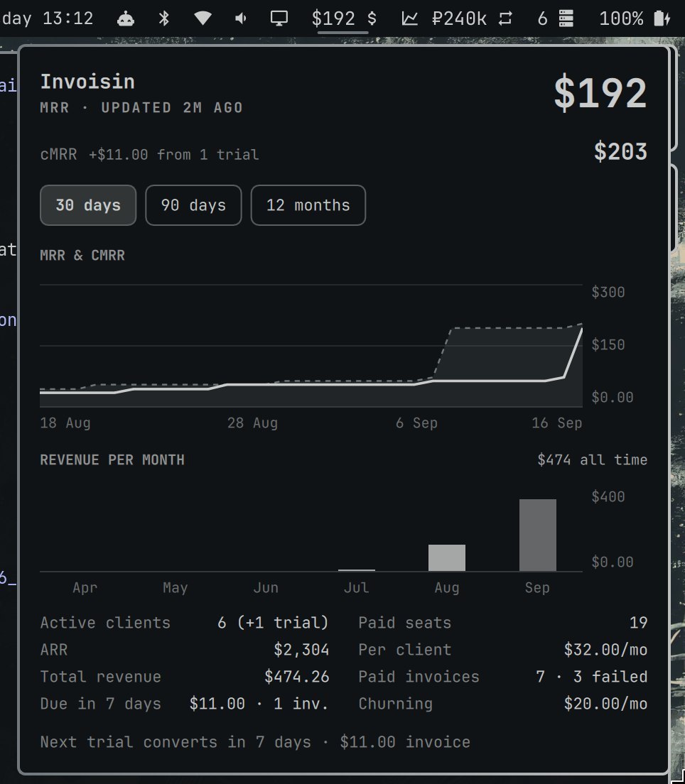This screenshot has width=685, height=784.
Task: Click the Paid invoices value "7 · 3 failed"
Action: (591, 677)
